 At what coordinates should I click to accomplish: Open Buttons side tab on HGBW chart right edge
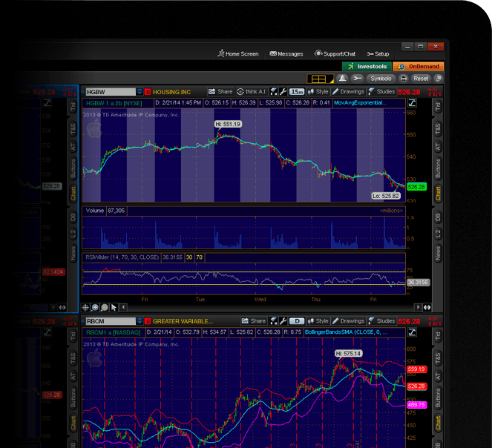[x=438, y=168]
